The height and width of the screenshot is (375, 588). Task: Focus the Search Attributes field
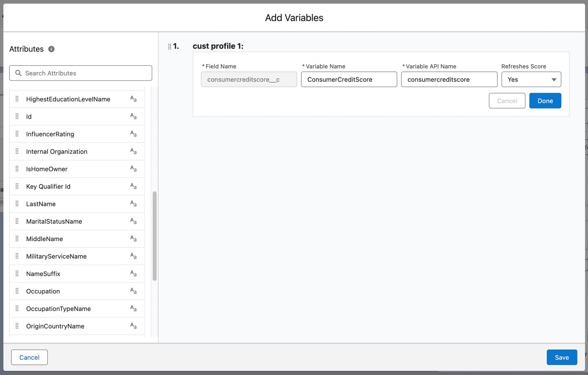[86, 73]
